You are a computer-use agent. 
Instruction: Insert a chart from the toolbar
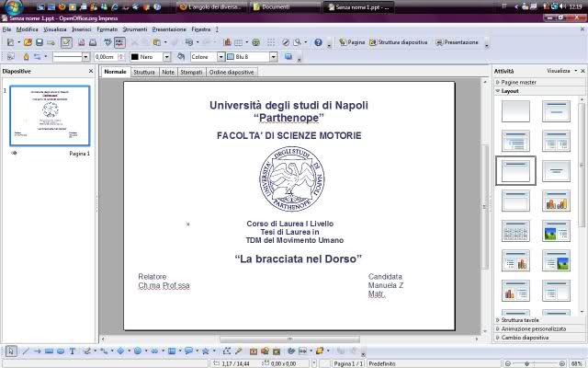click(x=227, y=42)
